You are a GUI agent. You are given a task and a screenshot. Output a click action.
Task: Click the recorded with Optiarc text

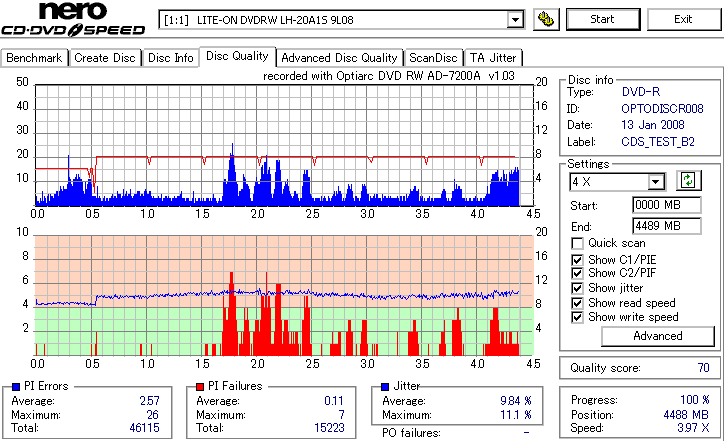389,76
